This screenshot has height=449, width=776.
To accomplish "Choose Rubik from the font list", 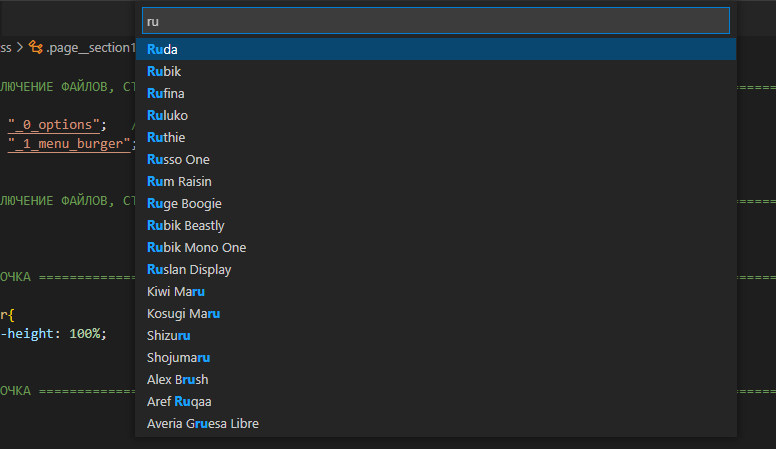I will (x=436, y=71).
